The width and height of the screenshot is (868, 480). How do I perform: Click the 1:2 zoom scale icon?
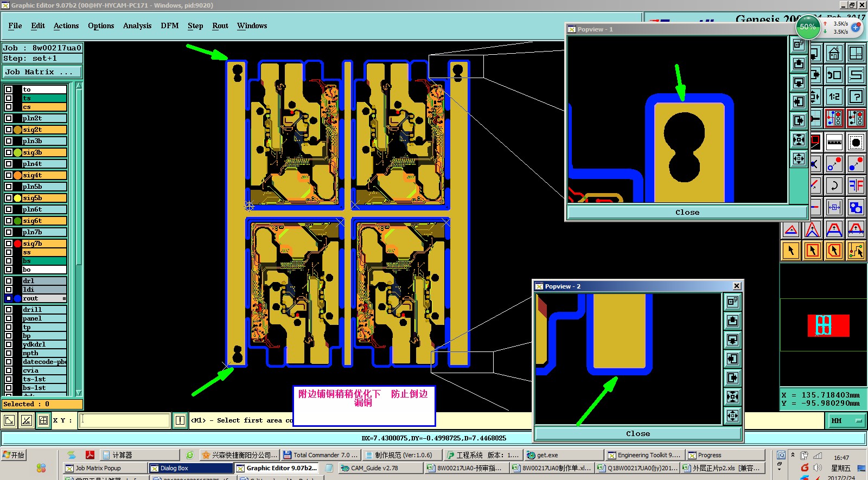[834, 97]
